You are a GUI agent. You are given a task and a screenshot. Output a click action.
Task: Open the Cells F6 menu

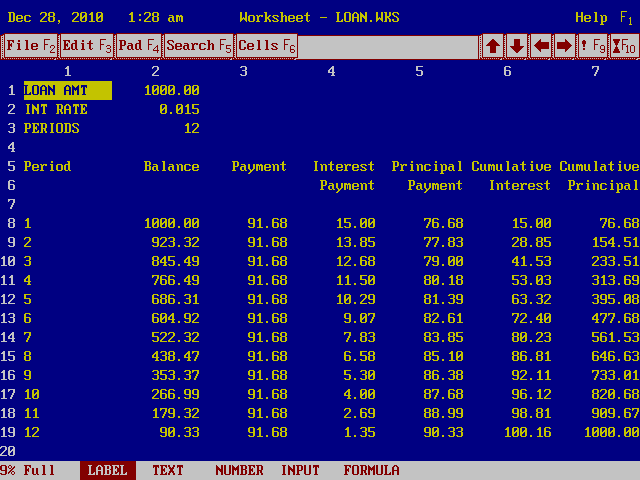pos(267,46)
